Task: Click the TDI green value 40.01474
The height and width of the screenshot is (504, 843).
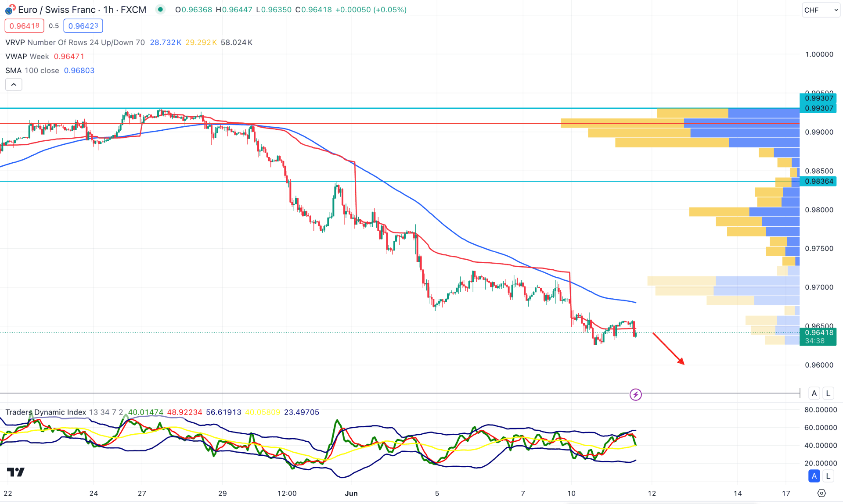Action: (145, 412)
